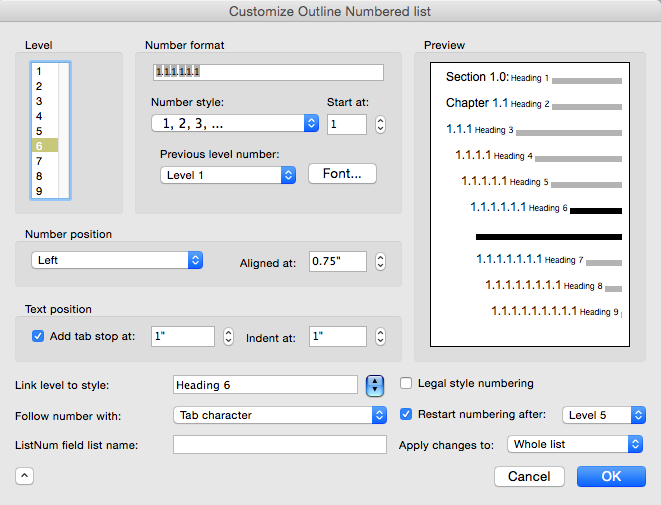Collapse the dialog with the chevron button
Screen dimensions: 661x505
[24, 476]
